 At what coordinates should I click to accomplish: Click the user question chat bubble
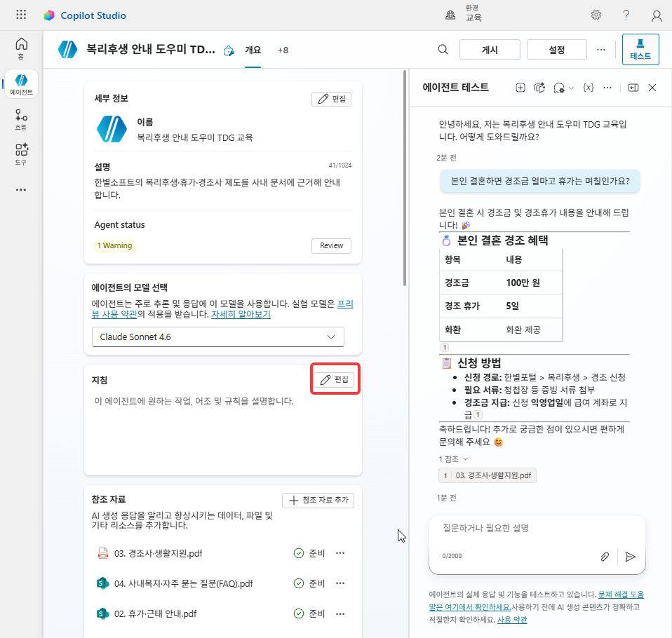point(540,181)
